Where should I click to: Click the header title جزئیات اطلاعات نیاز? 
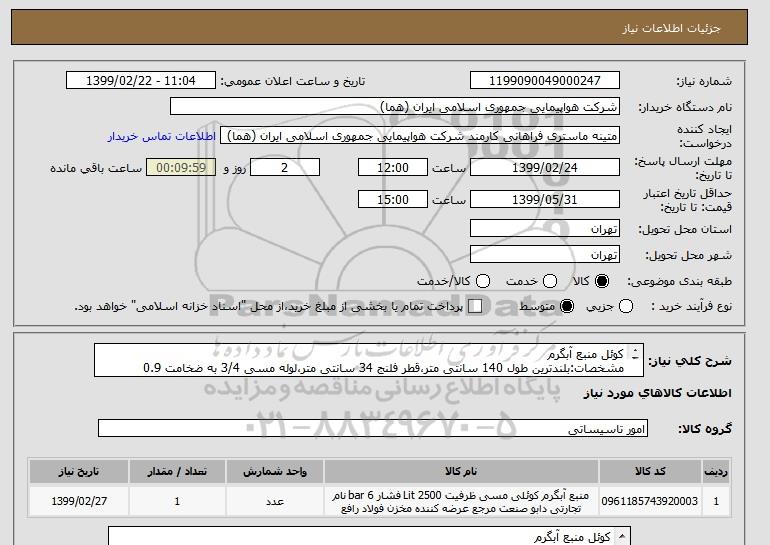click(672, 28)
